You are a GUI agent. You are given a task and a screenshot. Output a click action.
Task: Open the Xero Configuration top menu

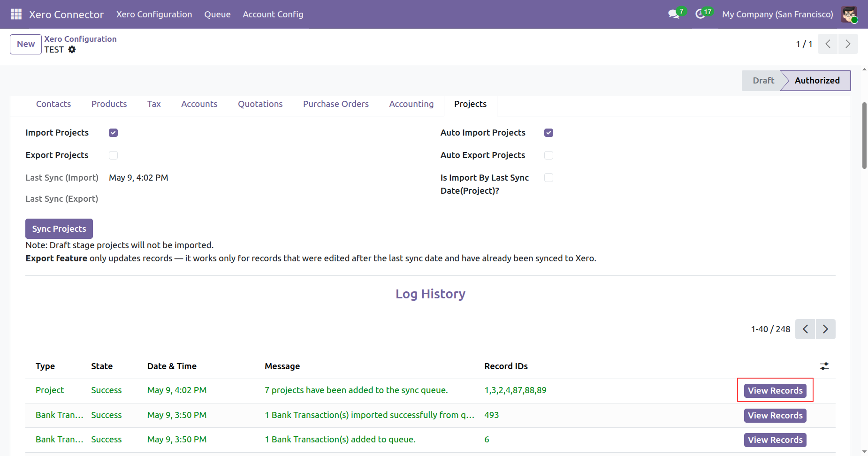(154, 14)
